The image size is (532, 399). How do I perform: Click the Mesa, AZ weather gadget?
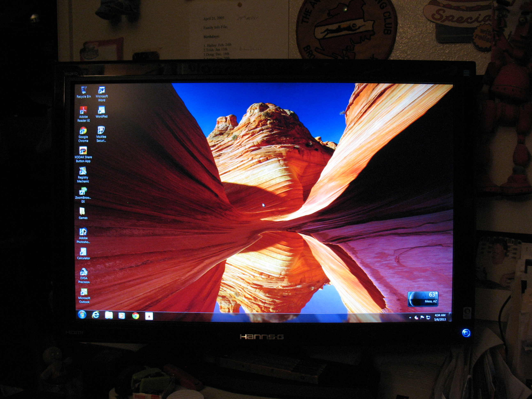pyautogui.click(x=423, y=299)
